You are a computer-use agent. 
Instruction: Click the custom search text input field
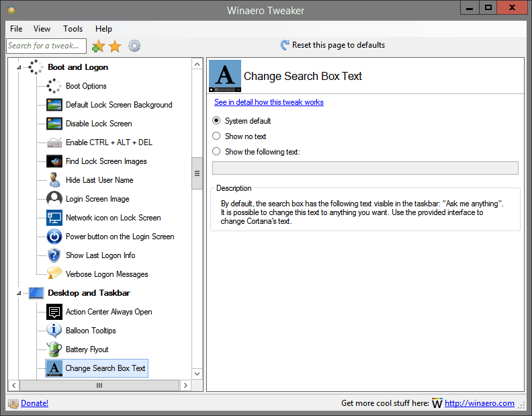[365, 168]
